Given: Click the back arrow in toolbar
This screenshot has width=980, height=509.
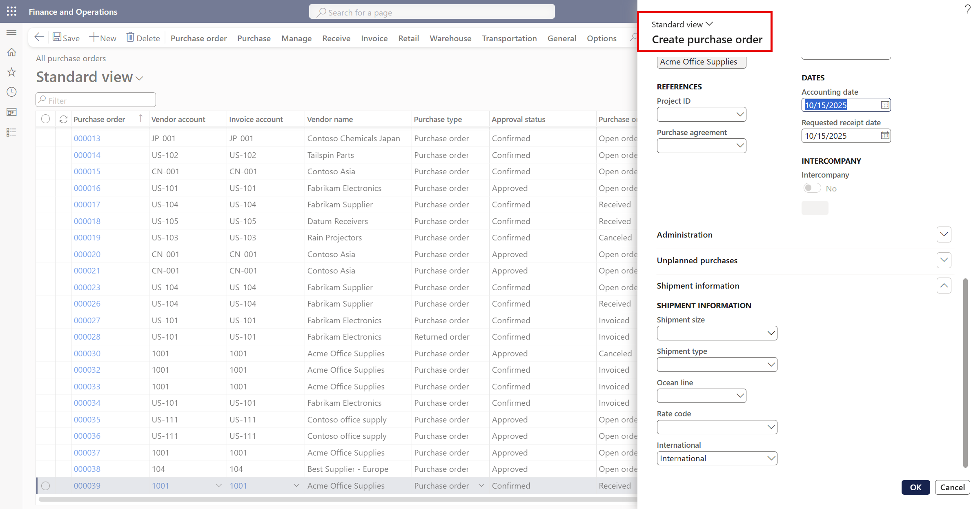Looking at the screenshot, I should [39, 38].
